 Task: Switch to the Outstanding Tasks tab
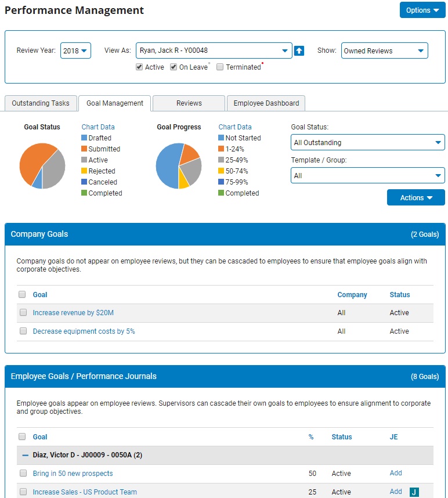41,103
